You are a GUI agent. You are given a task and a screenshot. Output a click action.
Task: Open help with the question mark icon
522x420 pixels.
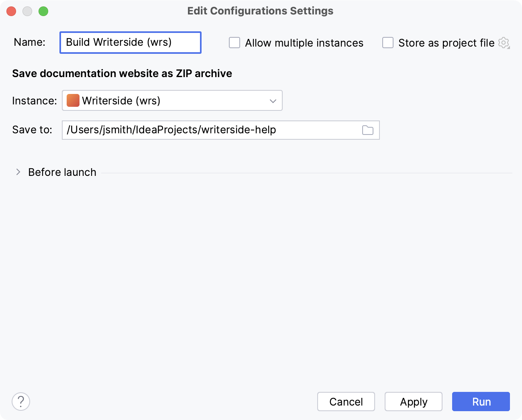[x=21, y=401]
